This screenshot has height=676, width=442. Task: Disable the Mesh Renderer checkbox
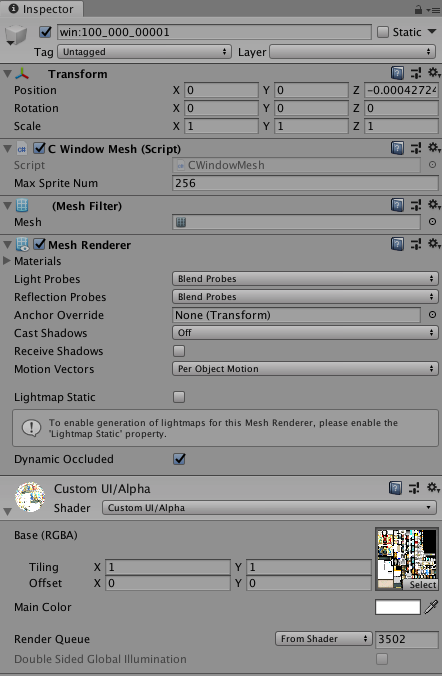39,244
